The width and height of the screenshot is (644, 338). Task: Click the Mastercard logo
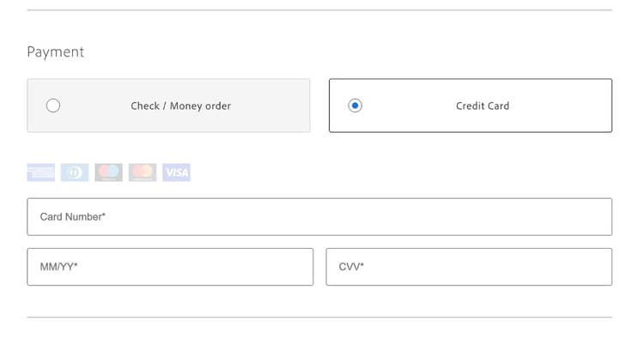point(143,172)
